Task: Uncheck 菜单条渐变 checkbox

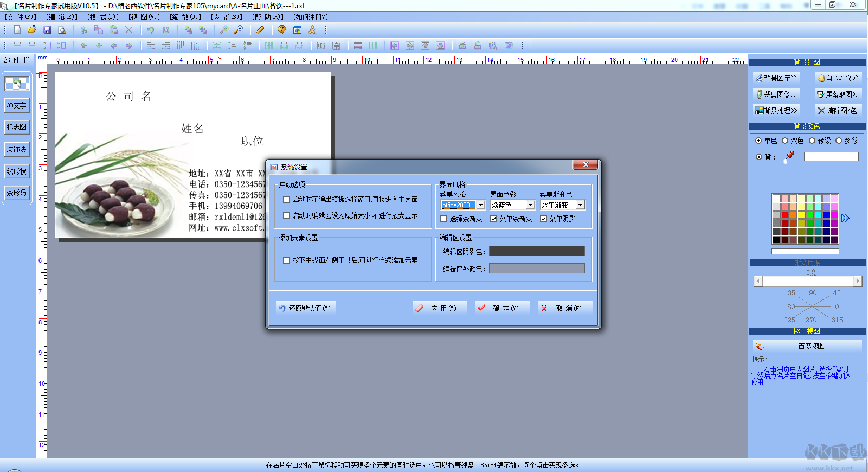Action: (494, 219)
